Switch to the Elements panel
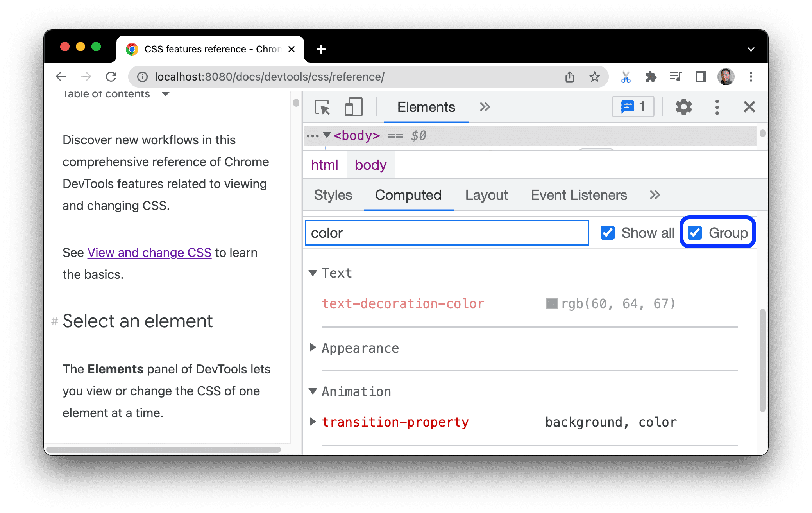 (x=426, y=107)
